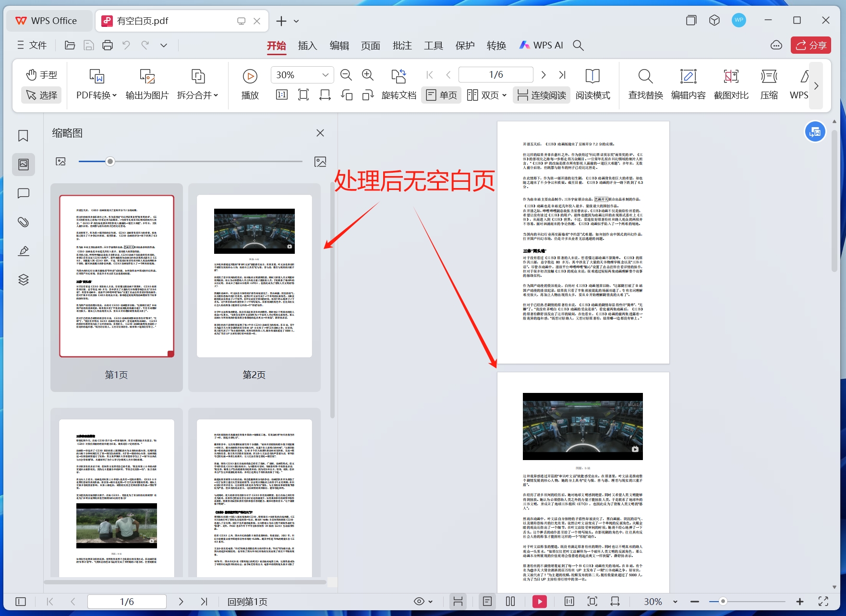Select the page 2 thumbnail
846x616 pixels.
pos(254,276)
